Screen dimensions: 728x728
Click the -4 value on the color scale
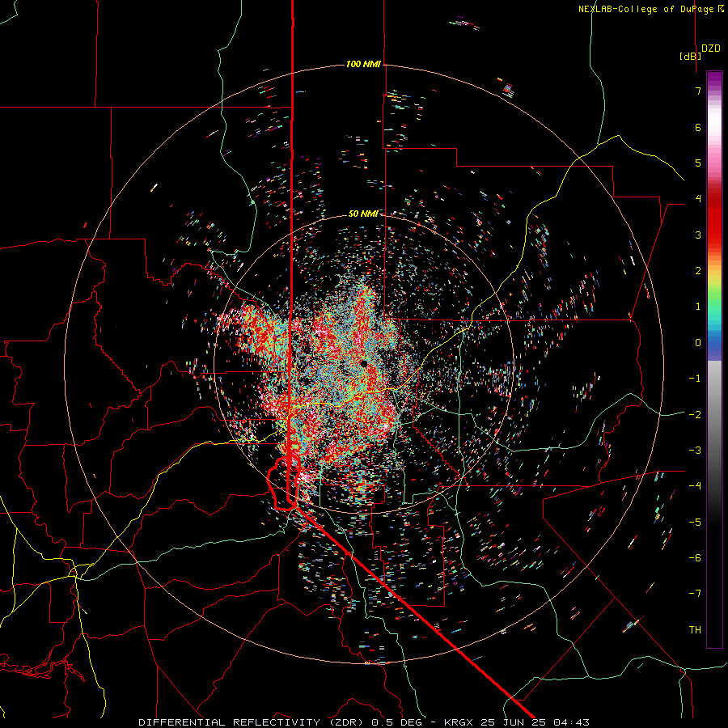(x=695, y=486)
